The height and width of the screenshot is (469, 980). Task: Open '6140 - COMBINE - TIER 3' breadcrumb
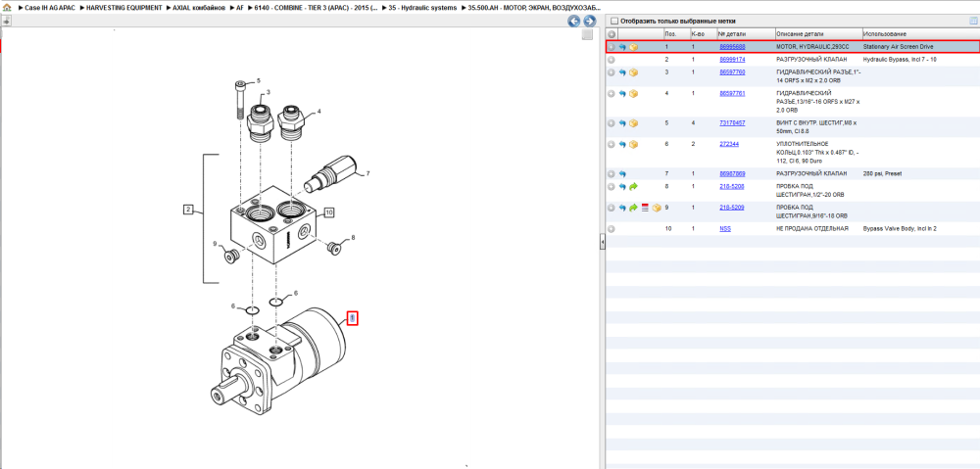pyautogui.click(x=317, y=8)
